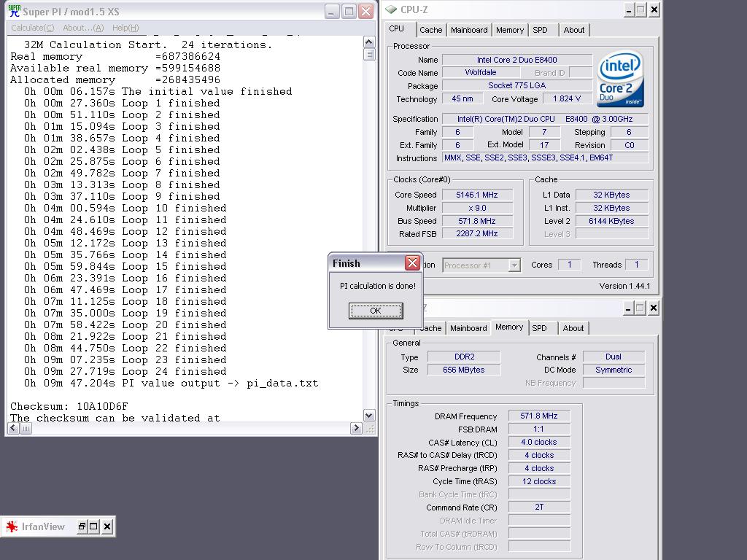Switch to Mainboard tab in top CPU-Z
The height and width of the screenshot is (560, 747).
[469, 30]
